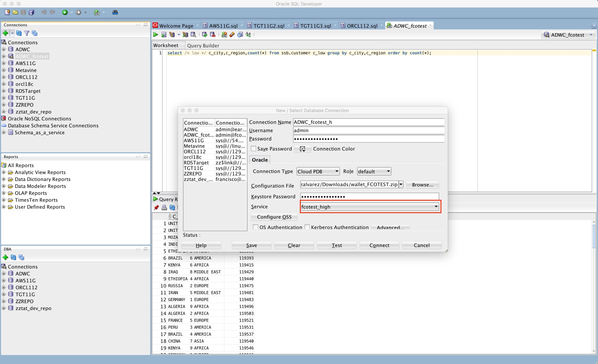598x364 pixels.
Task: Click the filter funnel icon in Connections panel
Action: point(27,33)
